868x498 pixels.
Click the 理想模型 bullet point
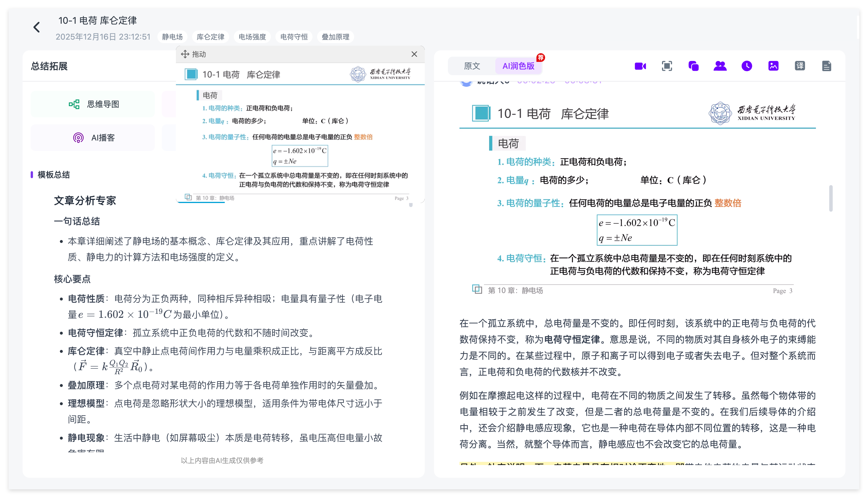pos(225,412)
